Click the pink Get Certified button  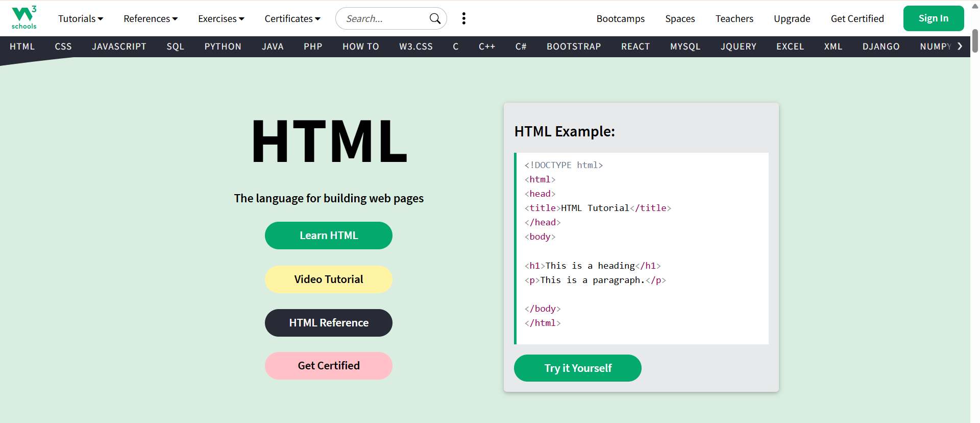click(x=328, y=365)
